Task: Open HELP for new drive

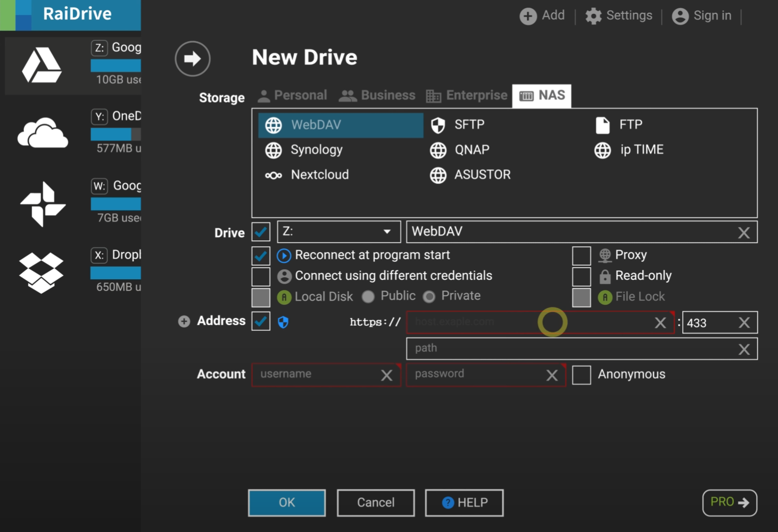Action: (x=465, y=503)
